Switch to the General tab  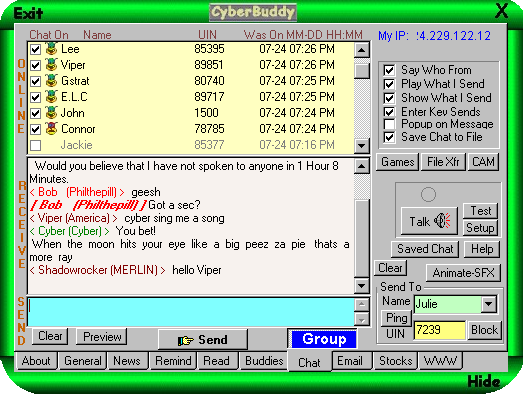coord(83,361)
